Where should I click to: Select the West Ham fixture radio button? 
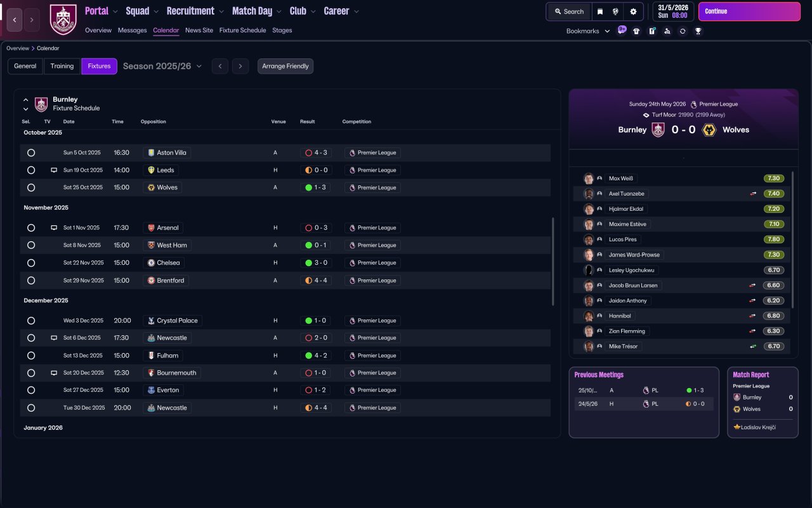tap(31, 245)
